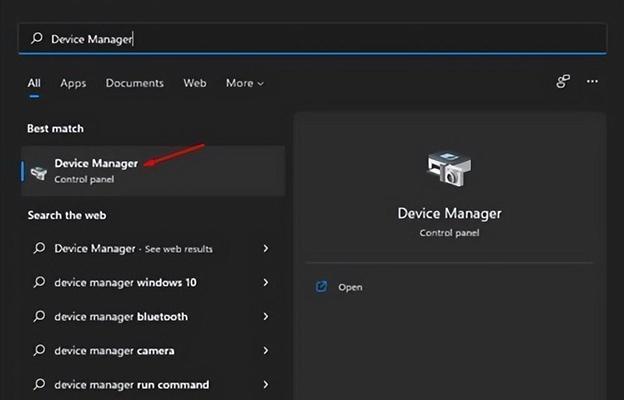Select 'Device Manager - See web results' suggestion
Viewport: 624px width, 400px height.
coord(153,248)
